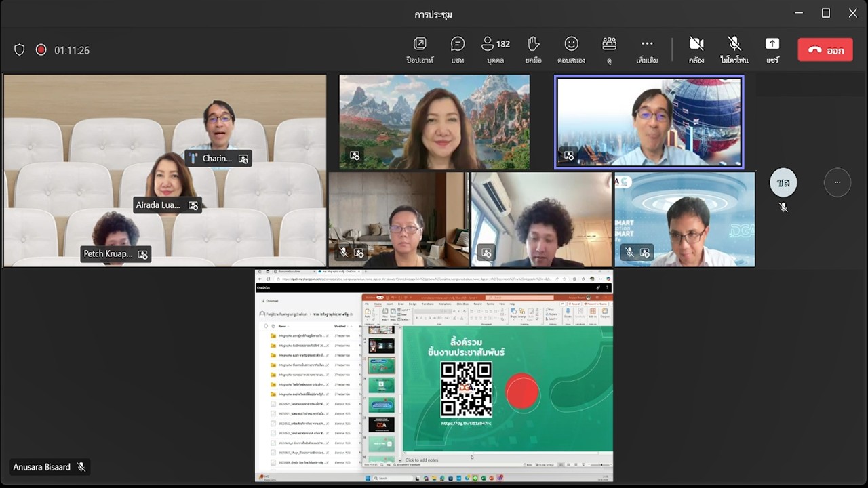Raise your hand (ยกมือ) in the meeting

[534, 50]
